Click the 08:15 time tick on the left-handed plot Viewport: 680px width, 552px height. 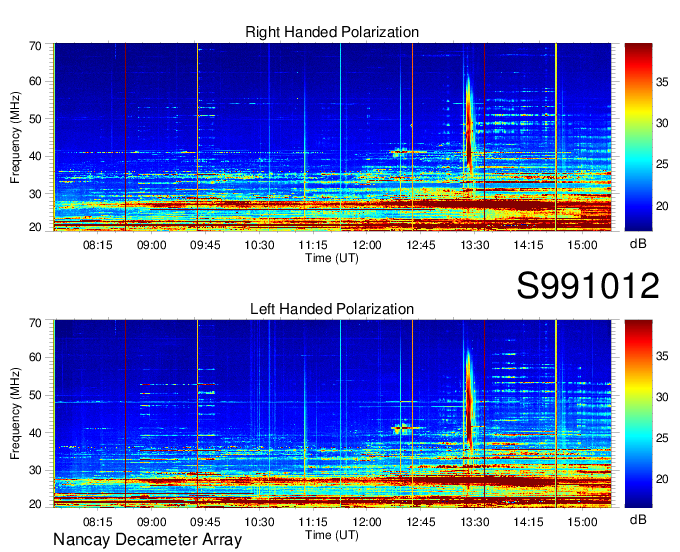(x=98, y=522)
